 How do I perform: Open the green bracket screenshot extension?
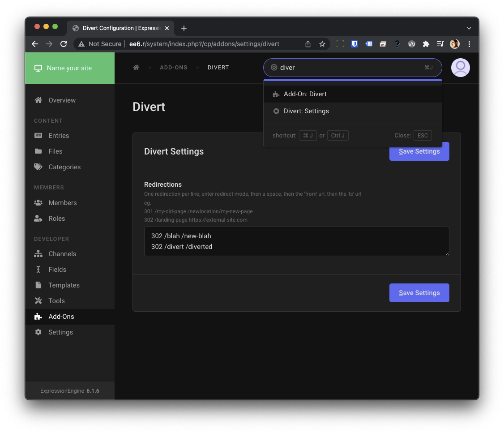coord(340,44)
